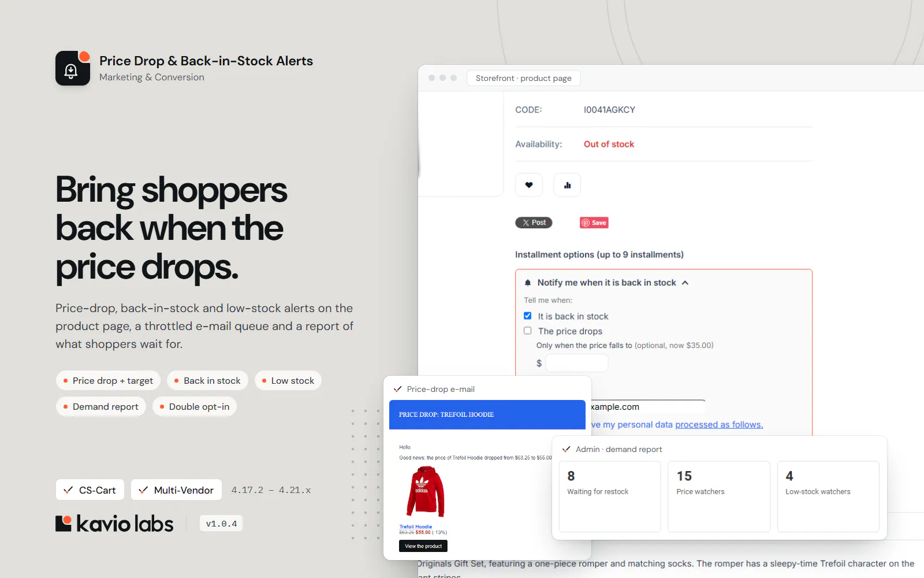Click the checkmark icon on the CS-Cart badge
This screenshot has height=578, width=924.
pyautogui.click(x=68, y=490)
